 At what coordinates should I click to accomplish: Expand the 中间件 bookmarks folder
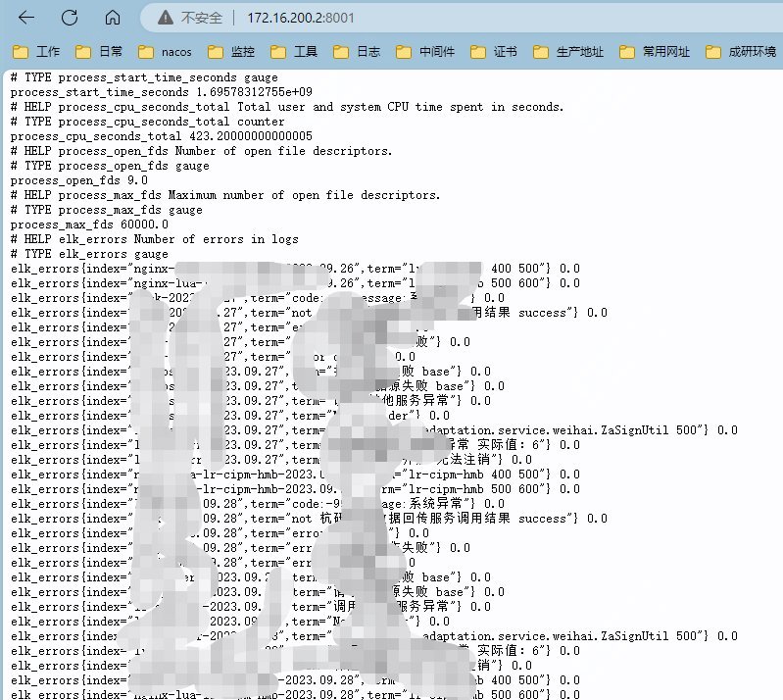427,52
